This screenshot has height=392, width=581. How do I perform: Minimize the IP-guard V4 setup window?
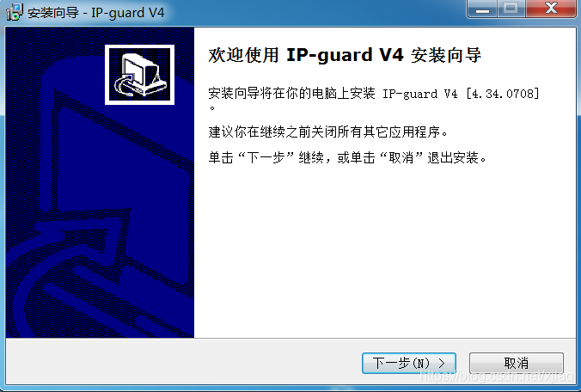[x=482, y=9]
